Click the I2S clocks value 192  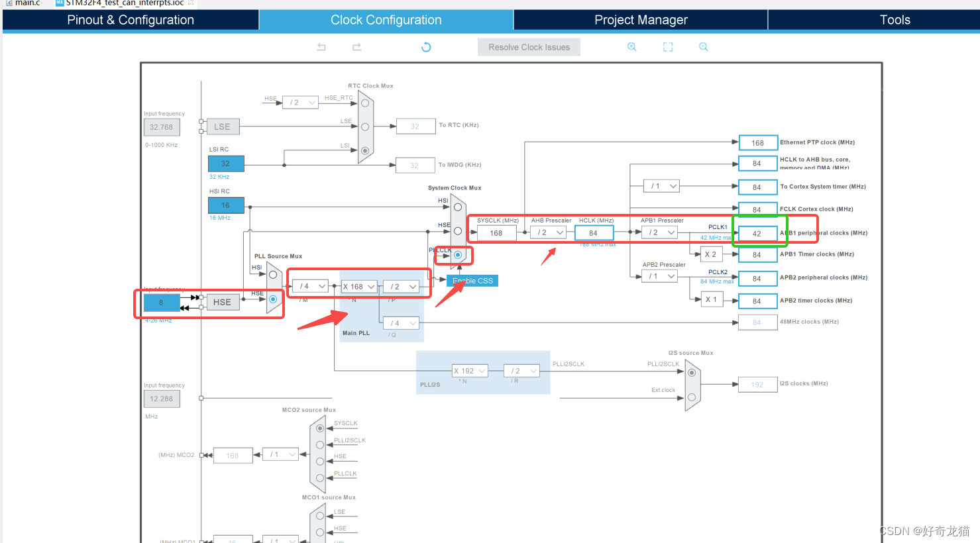[x=757, y=385]
